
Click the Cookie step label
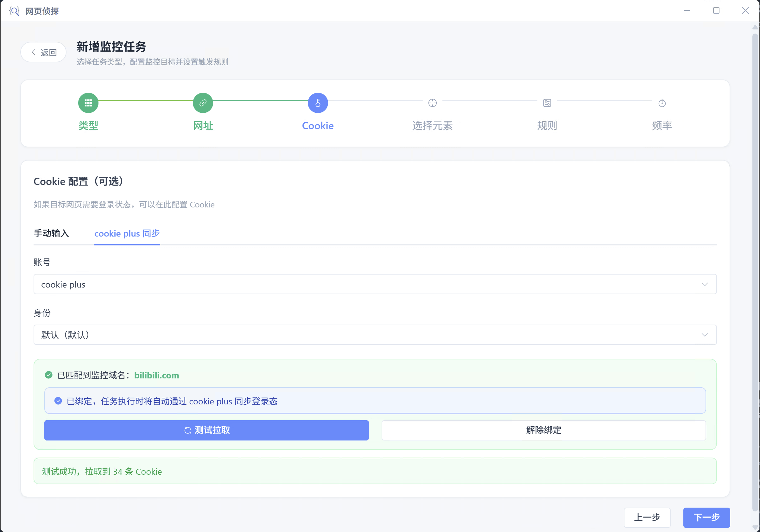(x=318, y=125)
